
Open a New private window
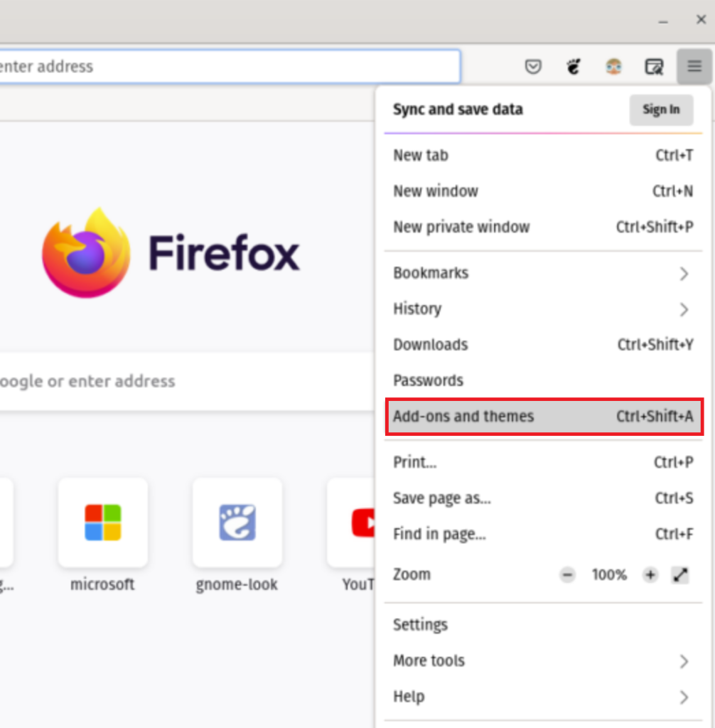click(461, 227)
